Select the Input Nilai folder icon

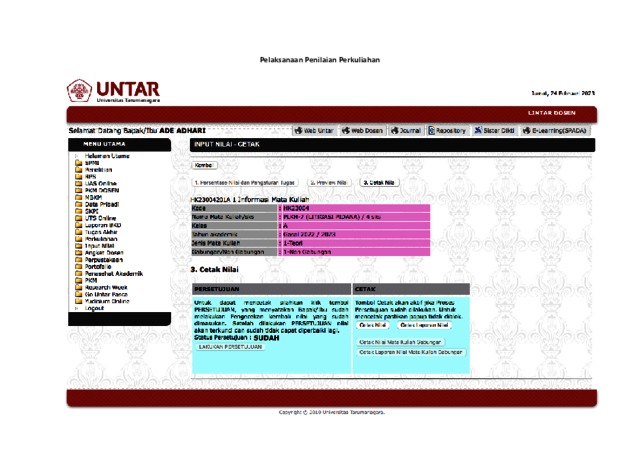coord(78,247)
